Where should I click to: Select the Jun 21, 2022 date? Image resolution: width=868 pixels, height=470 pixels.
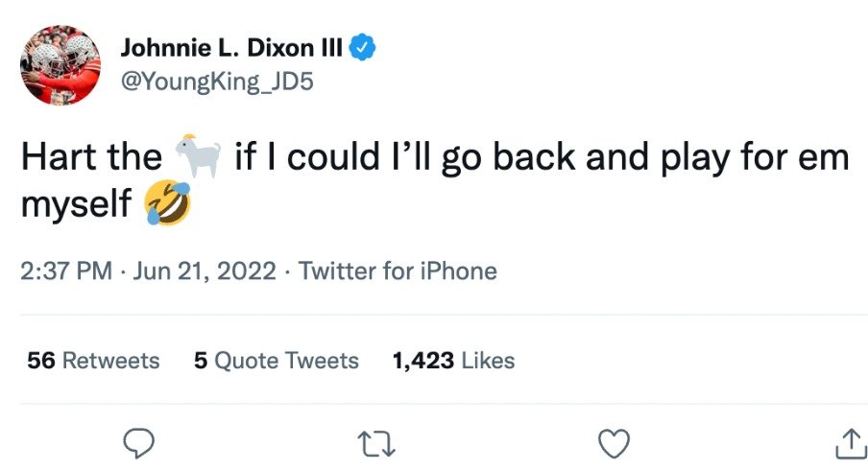click(205, 271)
